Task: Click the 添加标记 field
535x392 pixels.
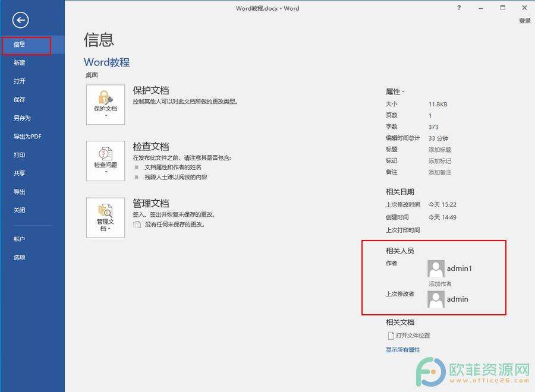Action: pos(440,161)
